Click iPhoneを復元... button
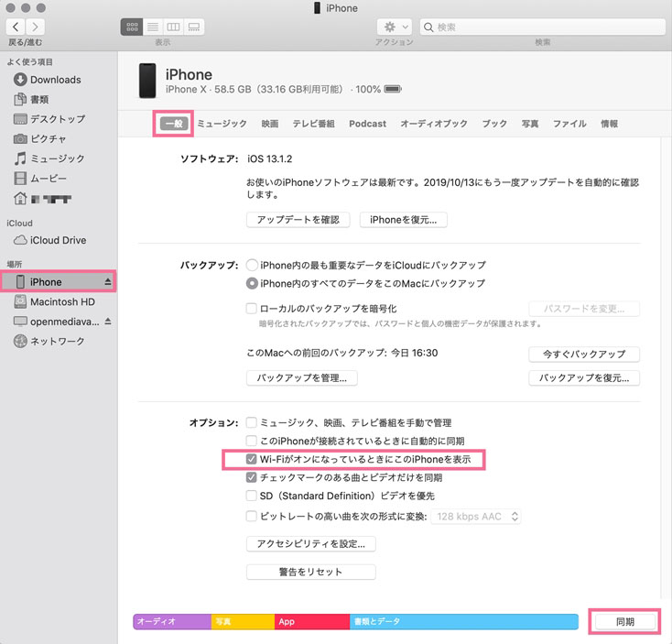 coord(403,220)
